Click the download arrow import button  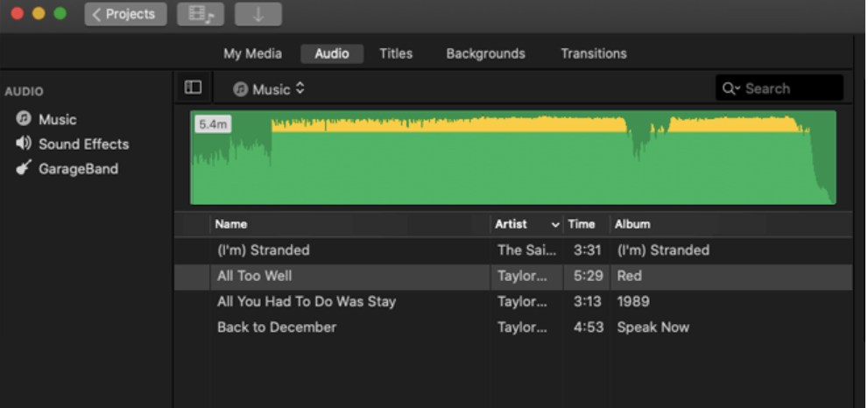[x=258, y=14]
